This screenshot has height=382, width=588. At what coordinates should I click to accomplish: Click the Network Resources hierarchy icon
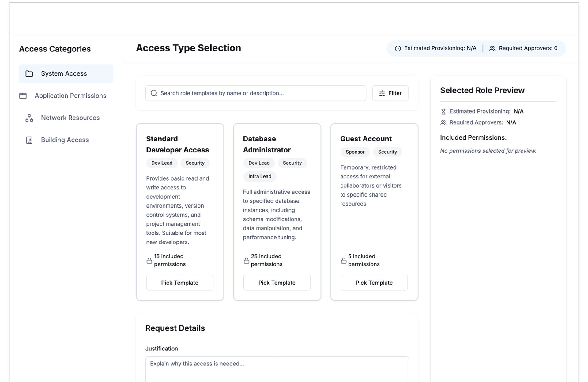[29, 118]
